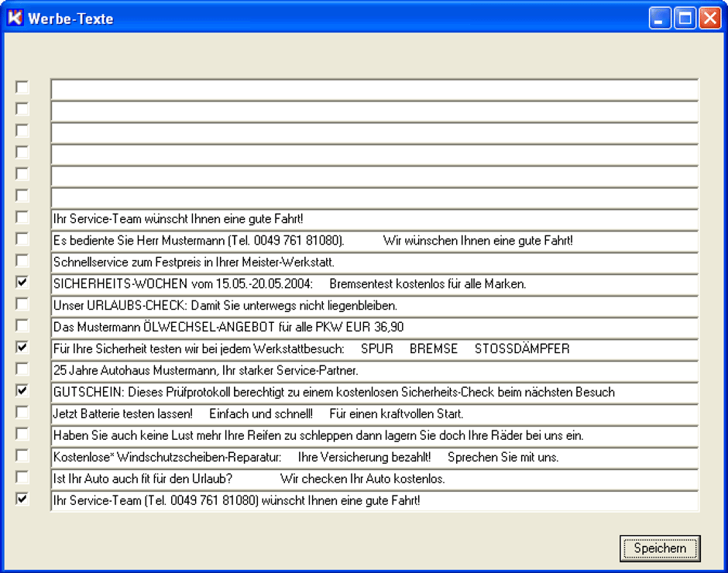Tick the Windschutzscheiben-Reparatur checkbox
The image size is (728, 573).
tap(22, 456)
